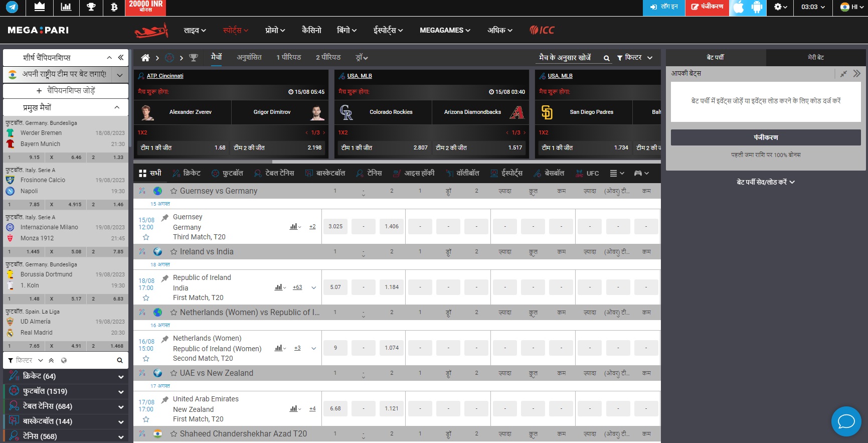This screenshot has width=868, height=443.
Task: Expand the national team bet dropdown arrow
Action: coord(119,75)
